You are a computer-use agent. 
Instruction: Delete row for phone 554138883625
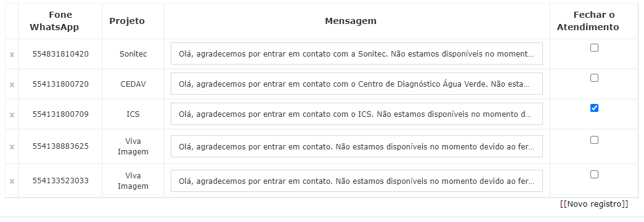(12, 146)
